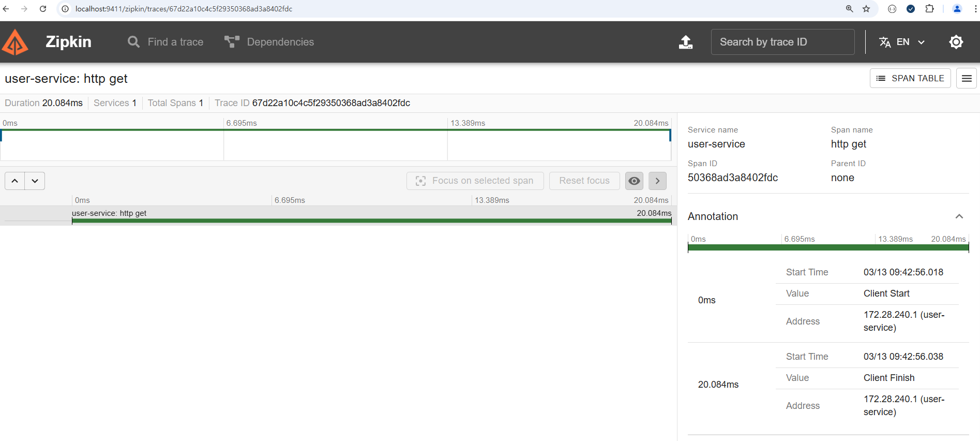Click the site information icon
This screenshot has height=441, width=980.
click(x=65, y=9)
